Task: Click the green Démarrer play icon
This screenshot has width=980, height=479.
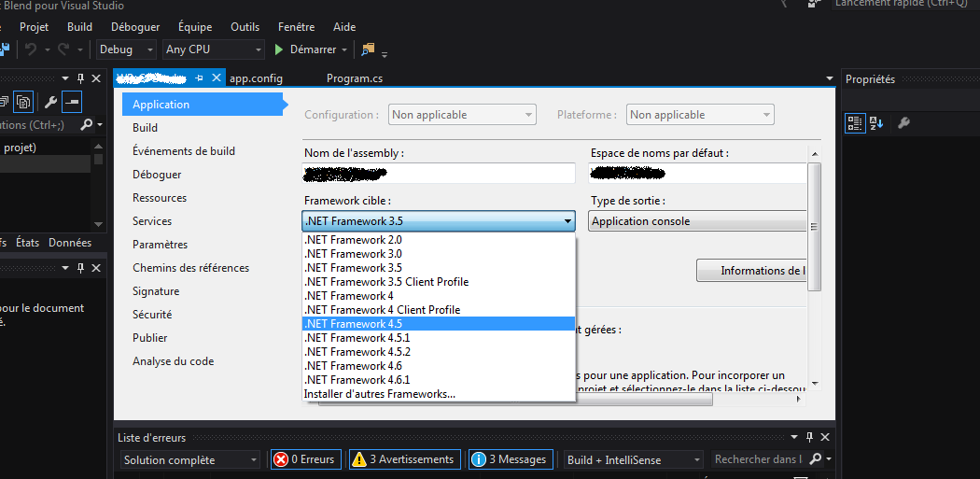Action: [x=279, y=49]
